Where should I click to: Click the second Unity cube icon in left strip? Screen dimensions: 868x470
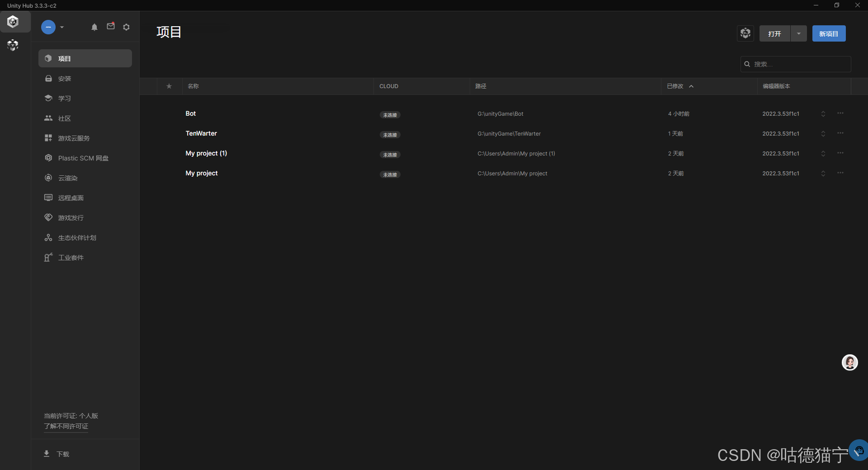coord(13,45)
